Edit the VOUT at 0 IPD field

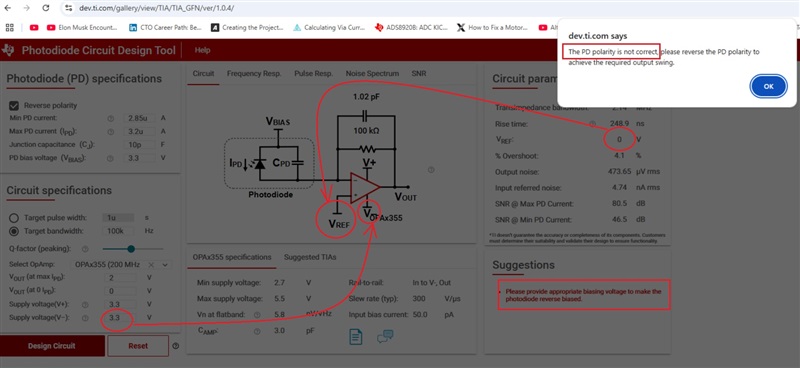coord(120,290)
